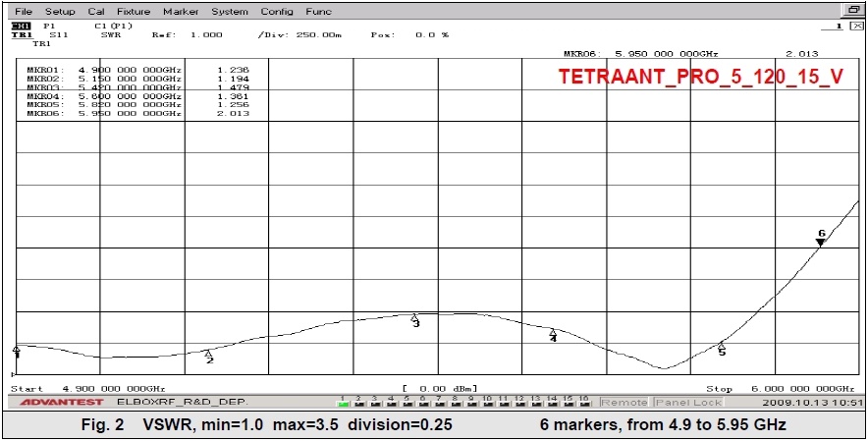Click the Start frequency 4.9 GHz field

click(x=113, y=389)
